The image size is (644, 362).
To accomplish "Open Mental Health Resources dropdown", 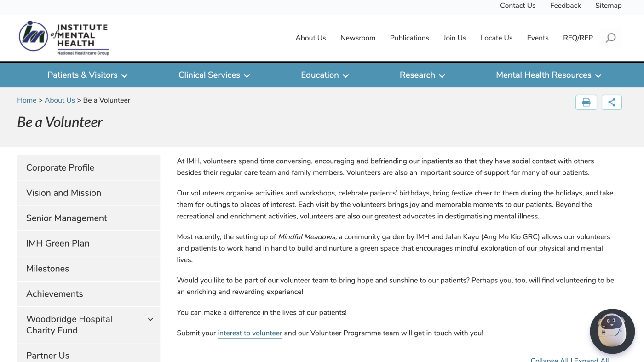I will (548, 75).
